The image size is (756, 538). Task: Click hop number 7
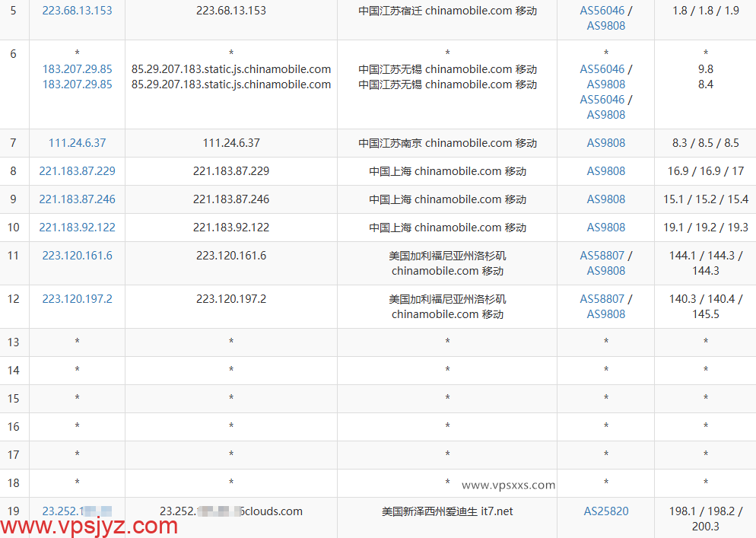tap(14, 143)
